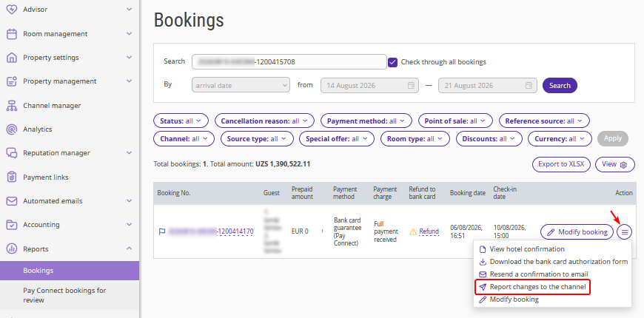The image size is (644, 318).
Task: Click the Property management icon
Action: [x=12, y=81]
